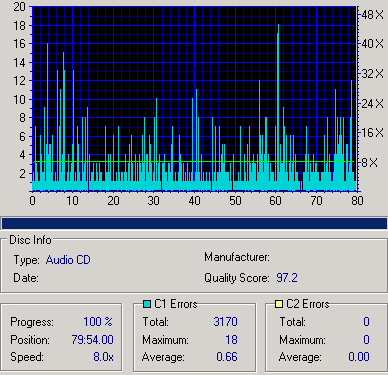Click the Manufacturer label in Disc Info
The height and width of the screenshot is (375, 388).
pyautogui.click(x=237, y=257)
